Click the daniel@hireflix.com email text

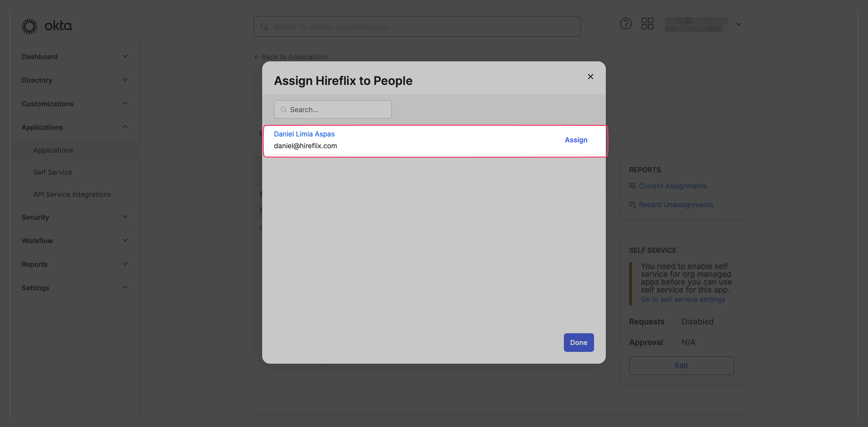(x=305, y=146)
